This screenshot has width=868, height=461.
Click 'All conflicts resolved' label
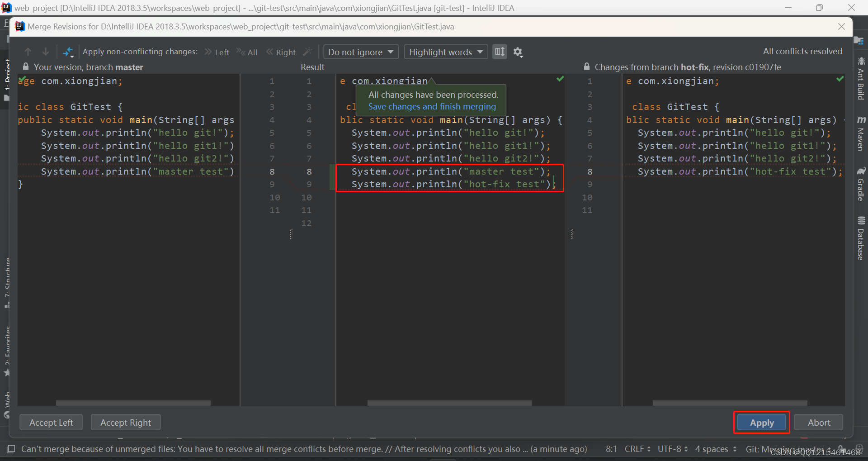(802, 51)
